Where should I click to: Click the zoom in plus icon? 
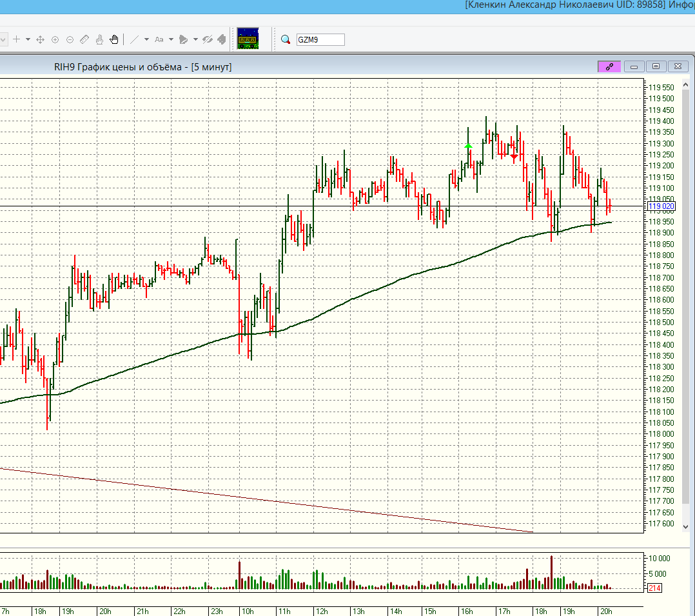pos(55,40)
